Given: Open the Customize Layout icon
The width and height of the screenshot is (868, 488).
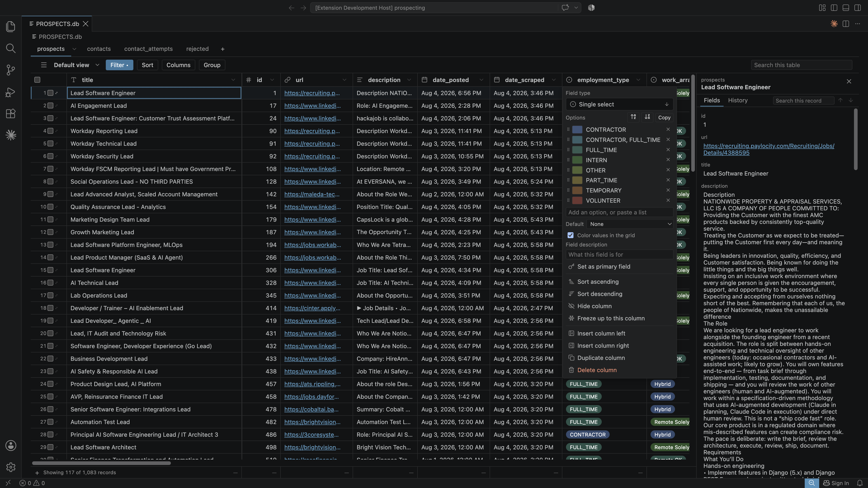Looking at the screenshot, I should click(822, 8).
